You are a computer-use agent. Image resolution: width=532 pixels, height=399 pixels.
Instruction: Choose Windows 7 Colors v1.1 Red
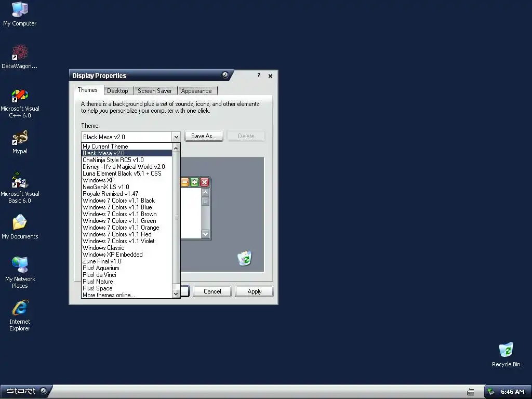127,234
